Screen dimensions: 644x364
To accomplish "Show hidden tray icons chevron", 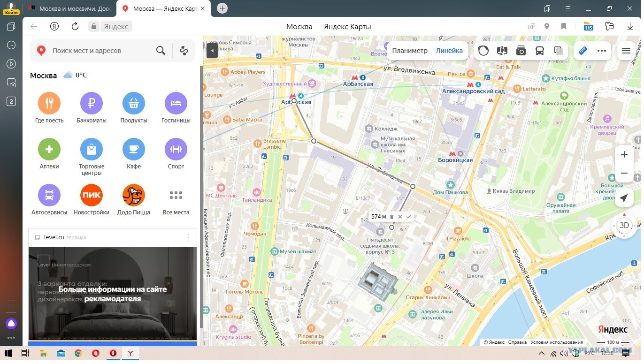I will (x=542, y=353).
